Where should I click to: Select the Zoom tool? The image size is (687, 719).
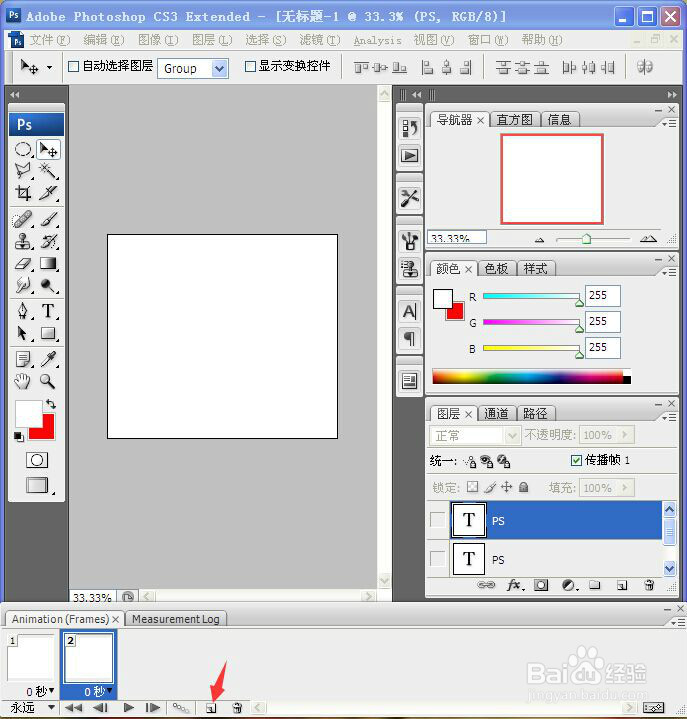click(x=48, y=381)
